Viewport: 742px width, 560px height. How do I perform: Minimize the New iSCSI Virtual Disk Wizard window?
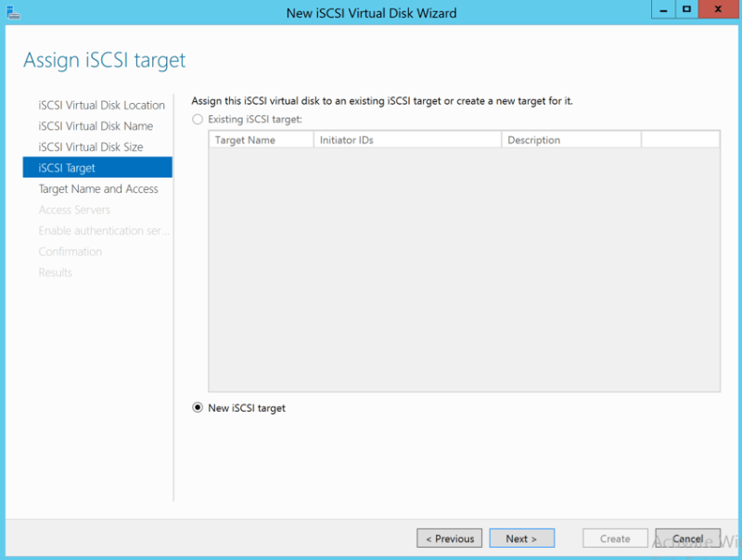(662, 9)
